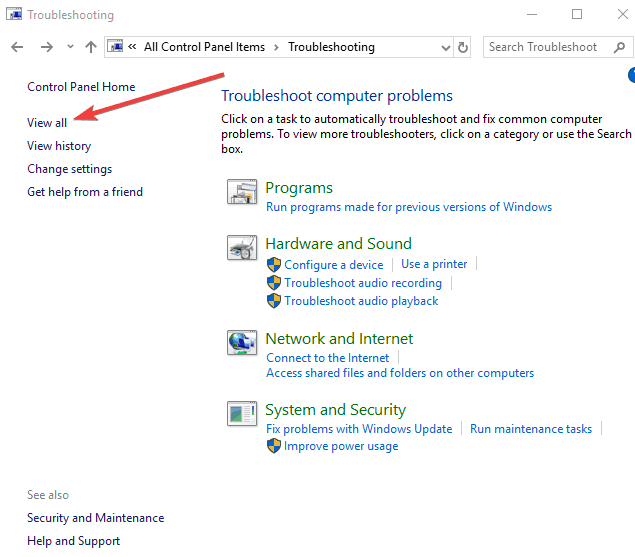Open Troubleshoot audio recording
The width and height of the screenshot is (635, 557).
point(363,283)
